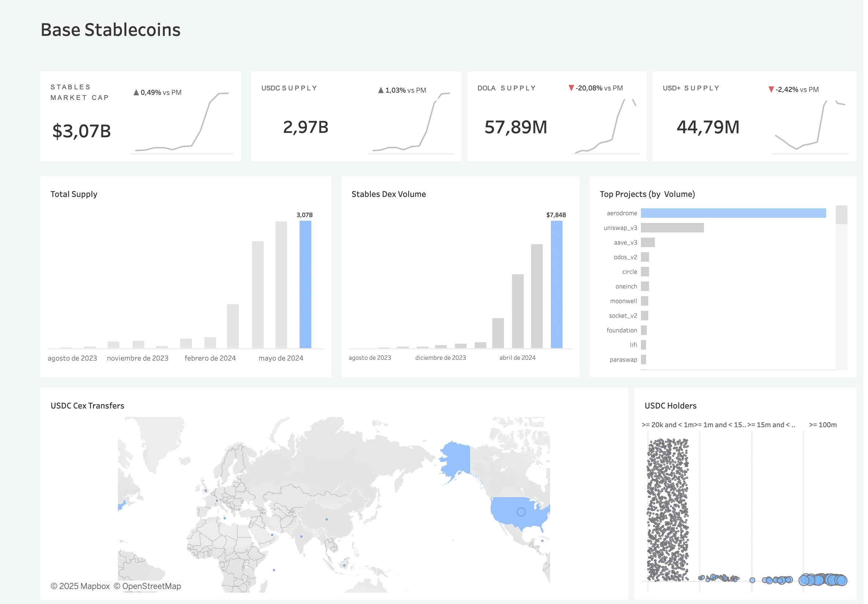
Task: Click the blue $7,84B Dex Volume bar
Action: pyautogui.click(x=556, y=284)
